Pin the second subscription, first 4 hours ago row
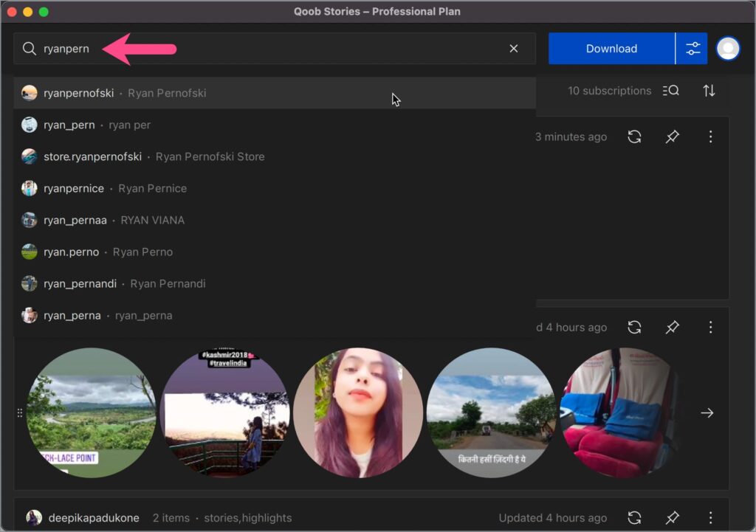 672,328
